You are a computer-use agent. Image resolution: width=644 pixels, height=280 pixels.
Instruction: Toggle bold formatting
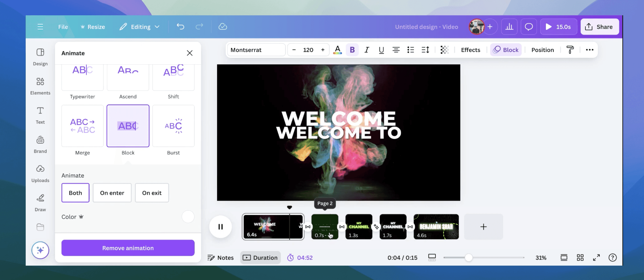click(x=352, y=50)
